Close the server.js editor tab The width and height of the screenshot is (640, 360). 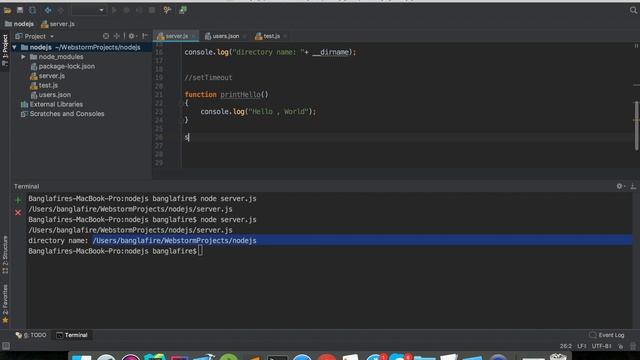pyautogui.click(x=194, y=36)
